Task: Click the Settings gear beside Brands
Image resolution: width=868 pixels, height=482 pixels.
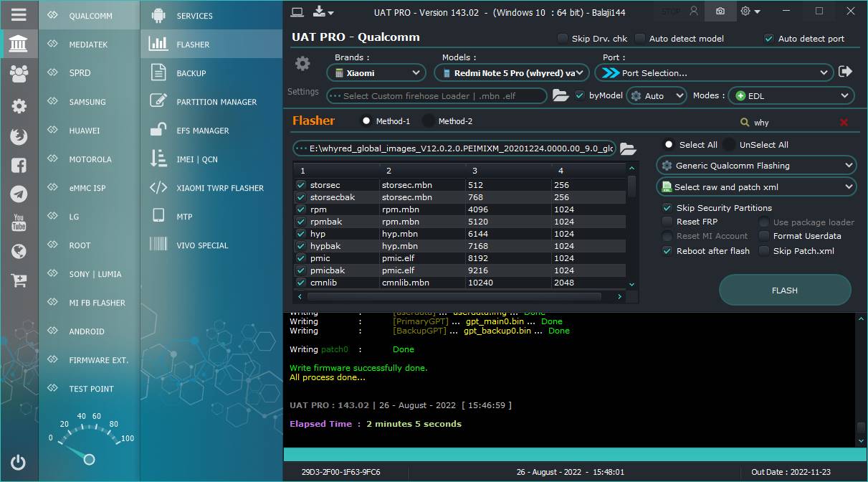Action: (x=302, y=64)
